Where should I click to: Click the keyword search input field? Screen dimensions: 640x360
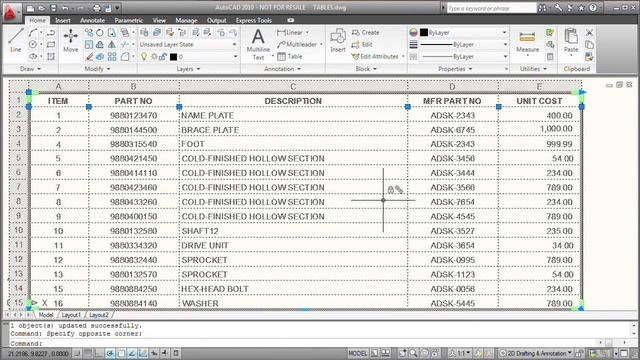click(x=491, y=8)
